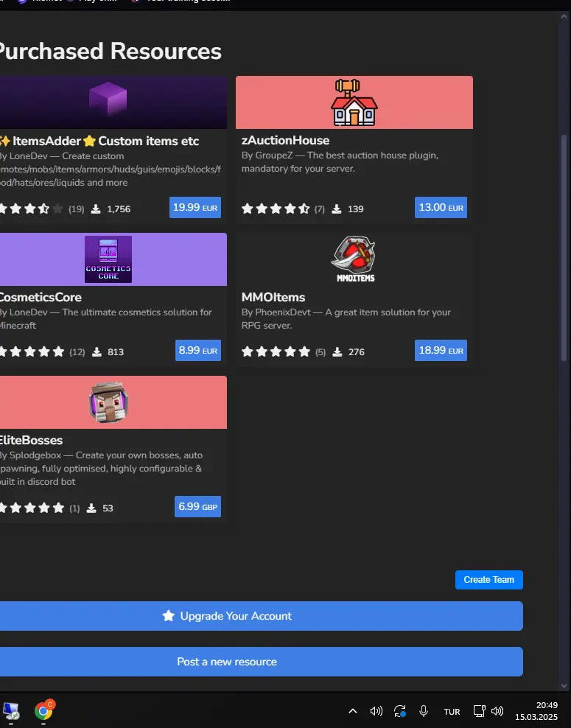This screenshot has height=728, width=571.
Task: Click the zAuctionHouse description by GroupeZ
Action: tap(340, 161)
